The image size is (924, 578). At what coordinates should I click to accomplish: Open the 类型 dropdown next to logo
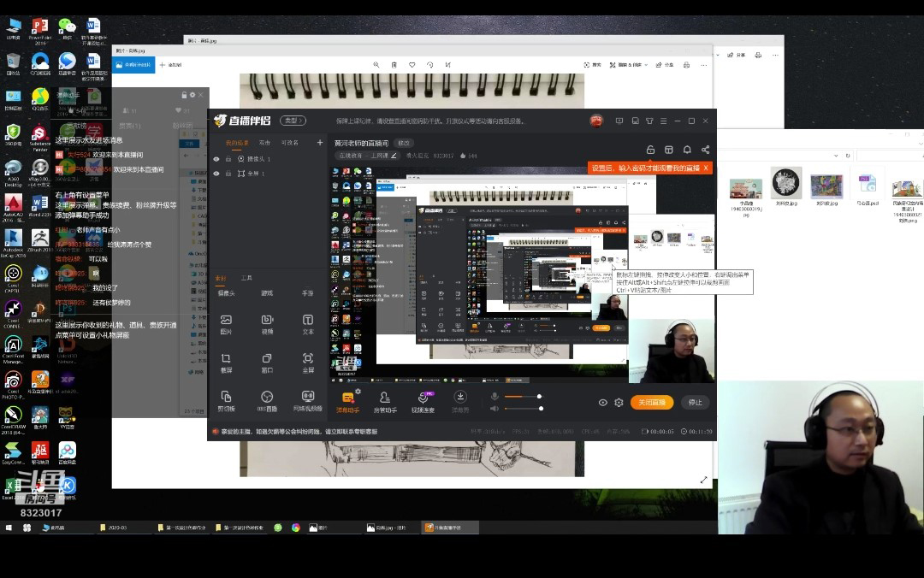pyautogui.click(x=294, y=121)
